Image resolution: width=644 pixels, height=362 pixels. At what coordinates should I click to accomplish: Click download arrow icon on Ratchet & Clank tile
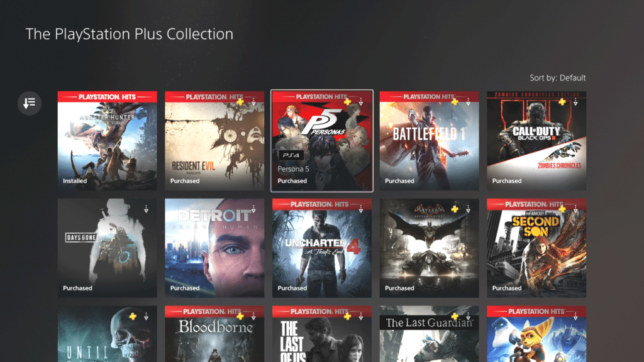(x=575, y=317)
